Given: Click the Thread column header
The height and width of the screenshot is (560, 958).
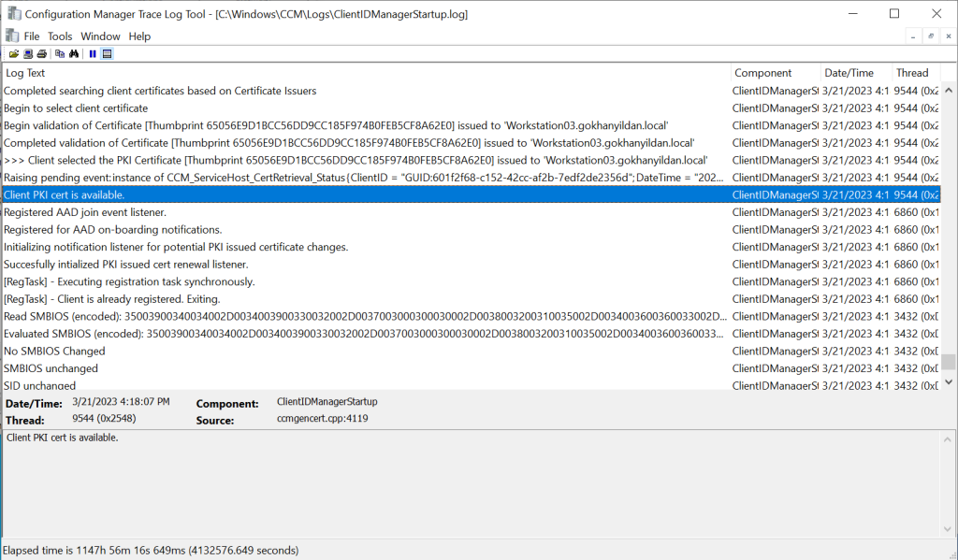Looking at the screenshot, I should (916, 73).
